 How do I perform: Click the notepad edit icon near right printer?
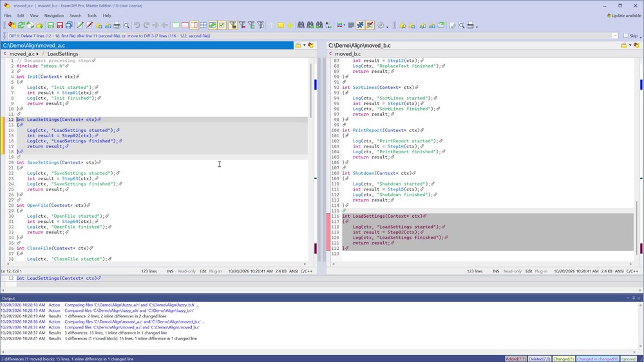(x=452, y=26)
